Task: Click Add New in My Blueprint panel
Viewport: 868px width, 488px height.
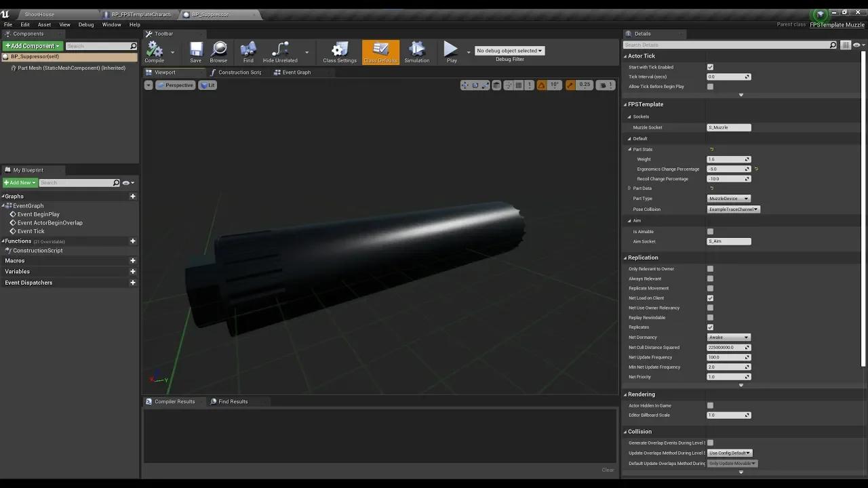Action: pyautogui.click(x=19, y=182)
